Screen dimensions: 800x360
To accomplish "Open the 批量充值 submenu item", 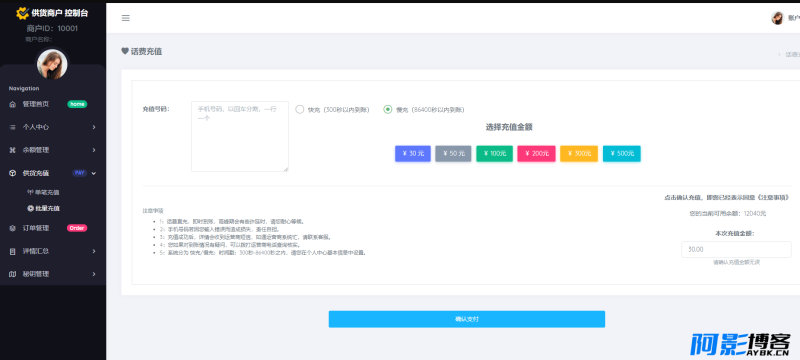I will tap(43, 209).
